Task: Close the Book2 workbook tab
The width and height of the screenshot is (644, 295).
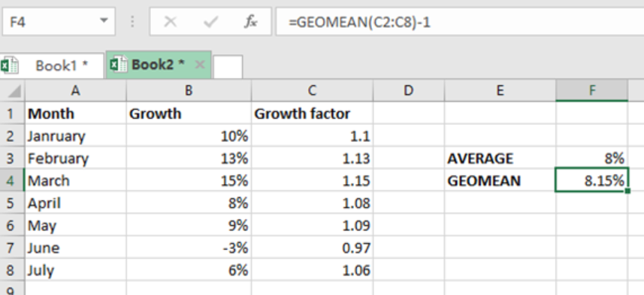Action: click(x=200, y=65)
